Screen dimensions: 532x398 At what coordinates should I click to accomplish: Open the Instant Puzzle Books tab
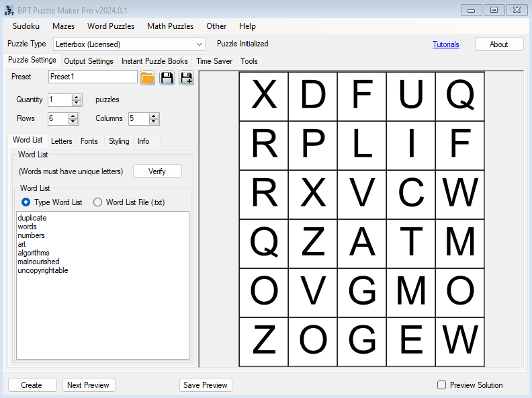click(154, 61)
